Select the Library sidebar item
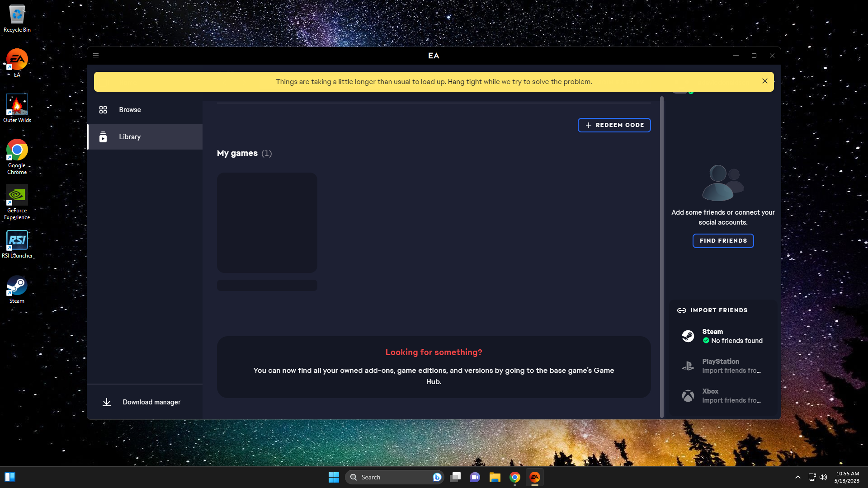Screen dimensions: 868x488 click(x=145, y=137)
